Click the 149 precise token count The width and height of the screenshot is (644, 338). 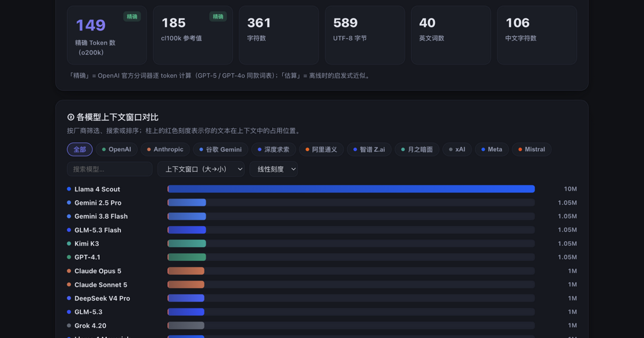(x=91, y=25)
